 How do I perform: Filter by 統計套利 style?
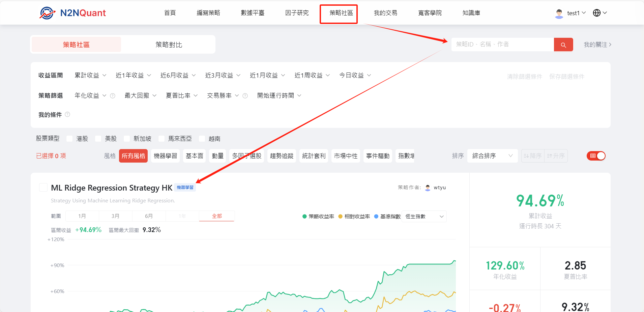tap(314, 156)
